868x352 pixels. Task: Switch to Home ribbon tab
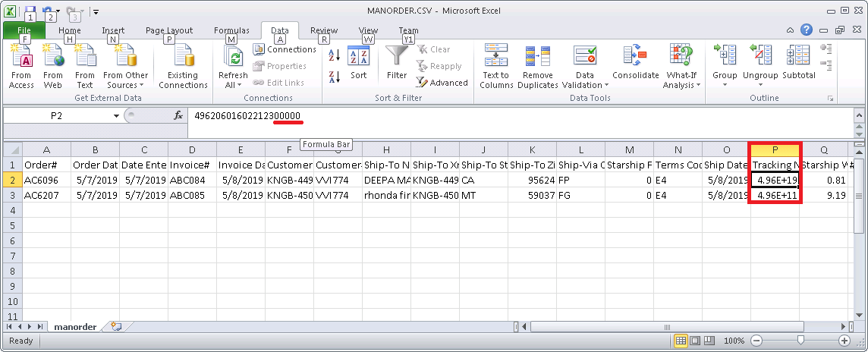tap(69, 30)
